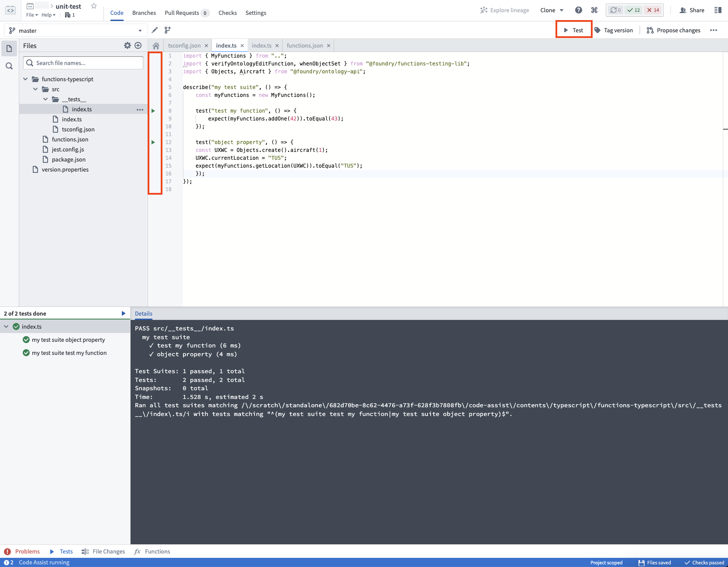This screenshot has width=728, height=567.
Task: Toggle the right sidebar panel icon
Action: [718, 10]
